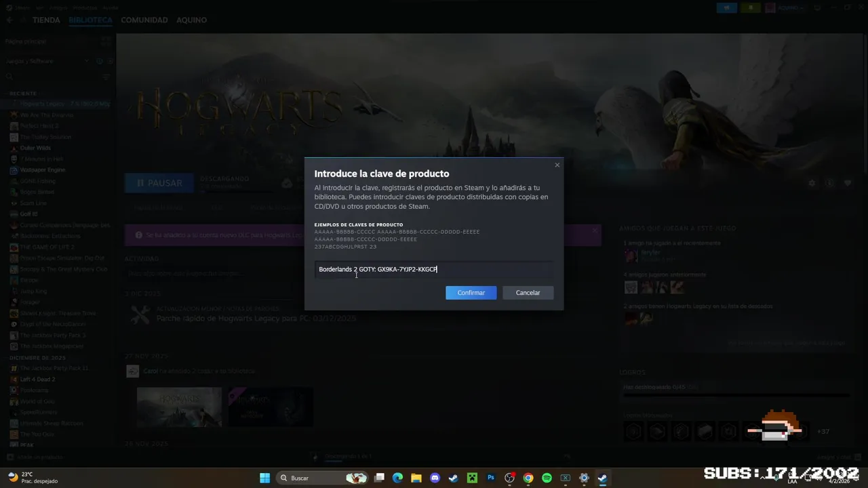Screen dimensions: 868x488
Task: Open the Steam menu in the top bar
Action: [22, 7]
